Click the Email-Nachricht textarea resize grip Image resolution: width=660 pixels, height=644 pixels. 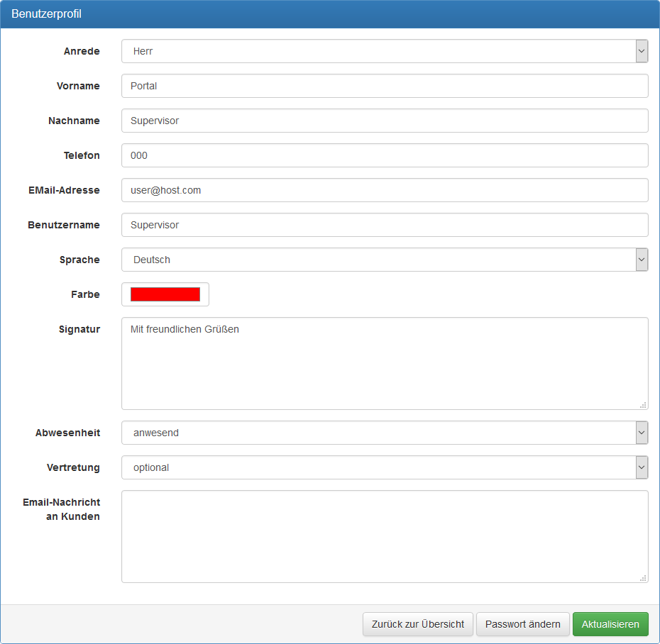tap(643, 578)
